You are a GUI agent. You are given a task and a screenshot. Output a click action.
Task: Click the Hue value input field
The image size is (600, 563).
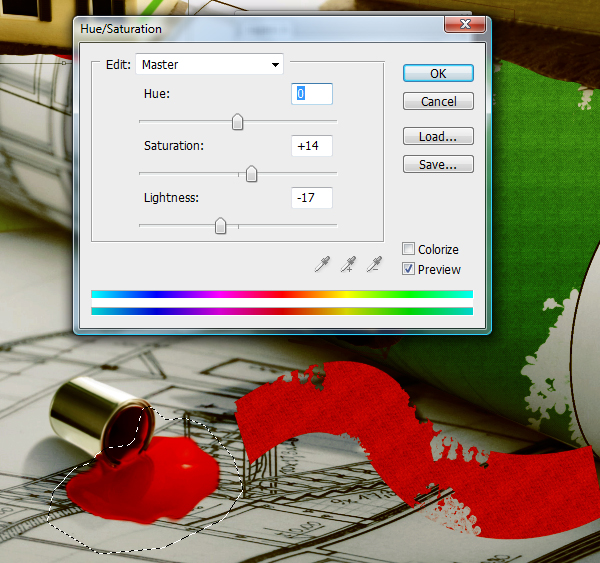(x=312, y=94)
